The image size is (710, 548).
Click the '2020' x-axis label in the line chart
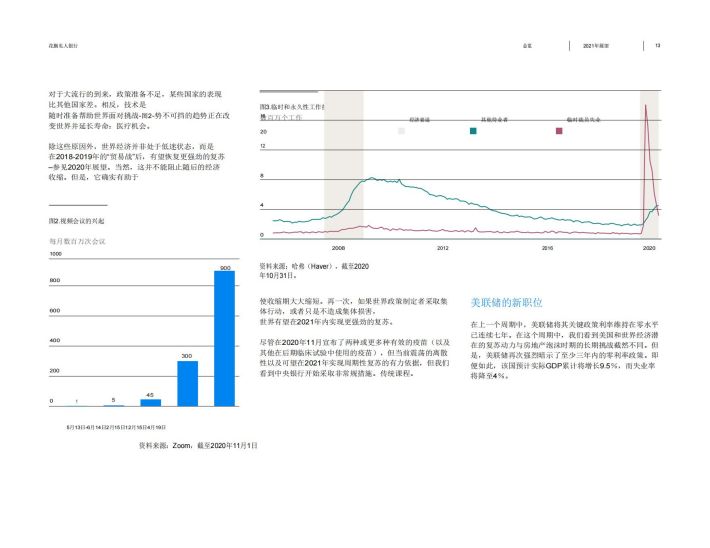pos(649,248)
